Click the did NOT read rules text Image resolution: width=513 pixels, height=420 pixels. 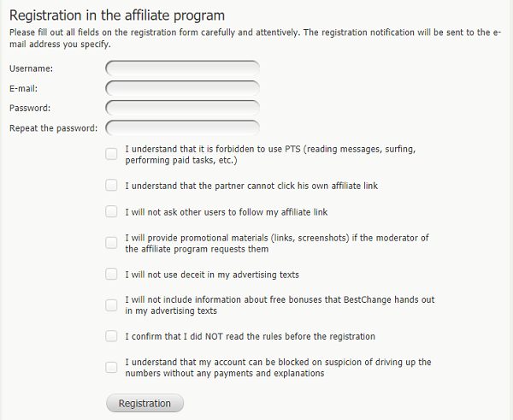pos(250,336)
